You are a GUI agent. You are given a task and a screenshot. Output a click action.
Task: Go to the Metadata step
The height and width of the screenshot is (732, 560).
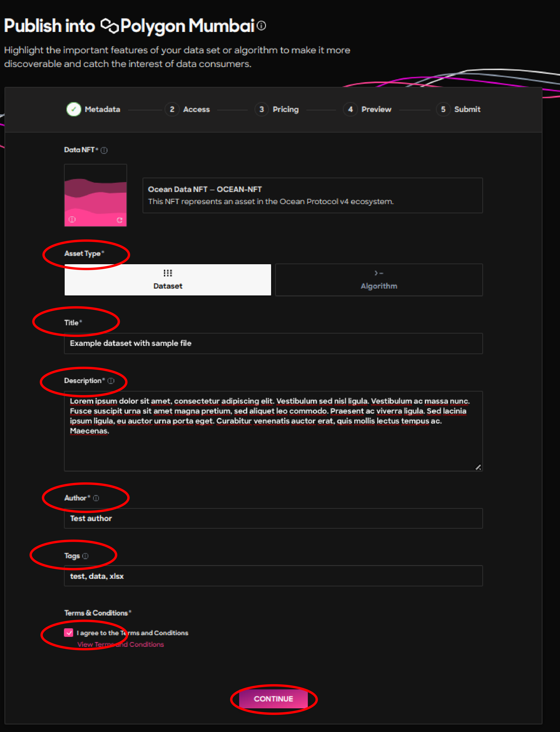coord(93,109)
